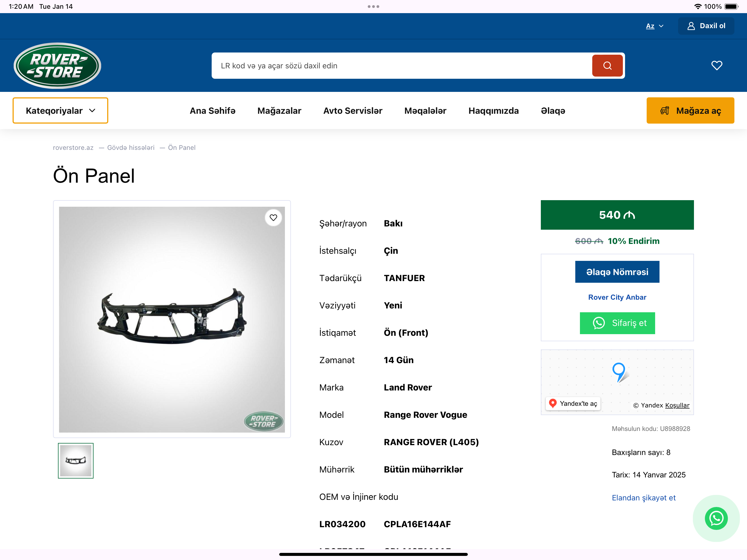The height and width of the screenshot is (560, 747).
Task: Click the Baxışların sayı: 8 text
Action: 641,453
